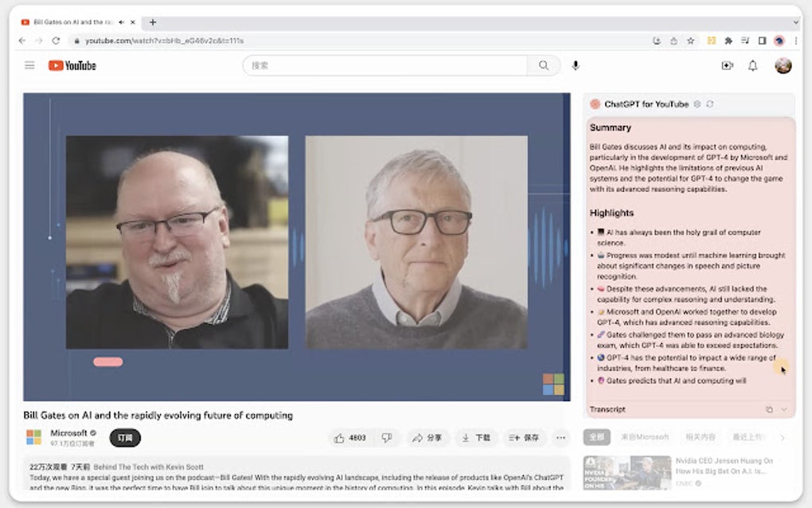Reload the page with the refresh icon
This screenshot has height=508, width=812.
56,41
